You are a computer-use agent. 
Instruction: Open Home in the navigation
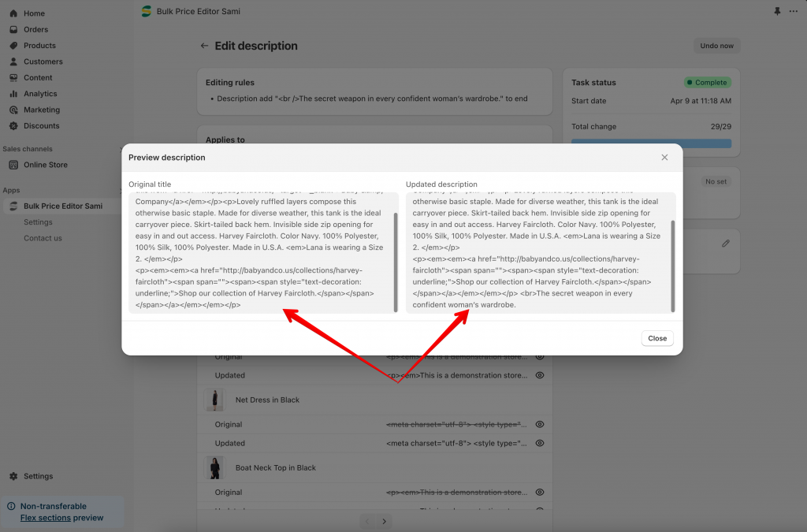(34, 13)
